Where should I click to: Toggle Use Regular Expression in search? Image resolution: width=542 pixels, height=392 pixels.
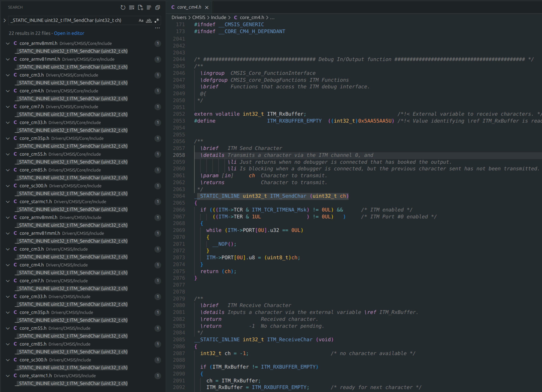coord(157,20)
